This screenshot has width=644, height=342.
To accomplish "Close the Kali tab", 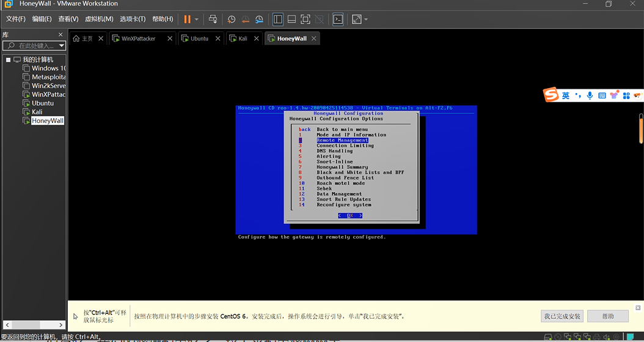I will click(x=256, y=38).
